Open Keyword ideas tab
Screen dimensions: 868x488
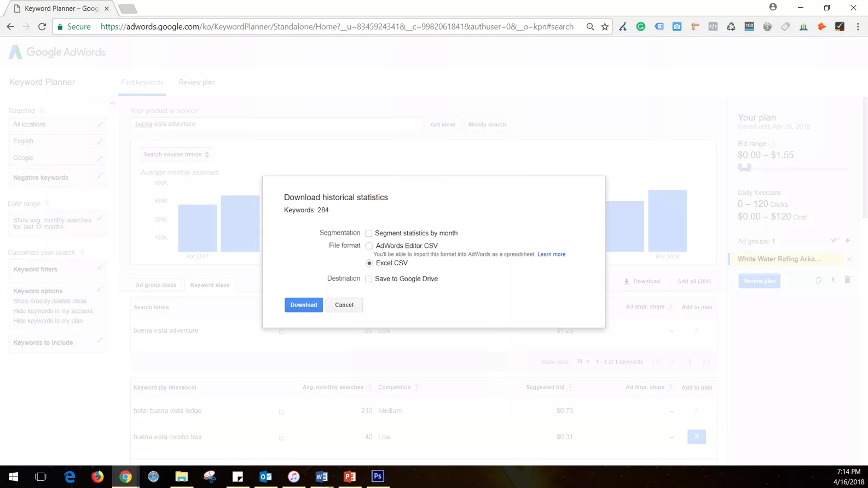click(210, 285)
